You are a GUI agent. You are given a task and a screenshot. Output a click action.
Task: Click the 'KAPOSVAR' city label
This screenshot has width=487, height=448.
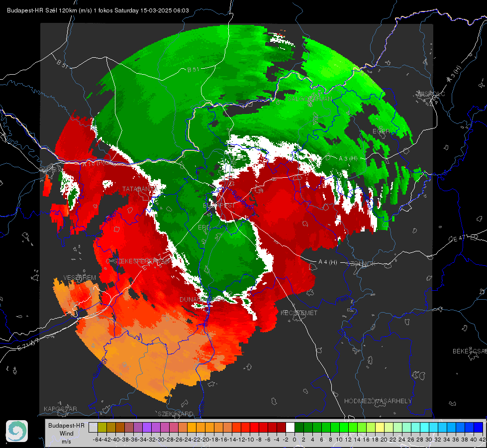point(60,409)
